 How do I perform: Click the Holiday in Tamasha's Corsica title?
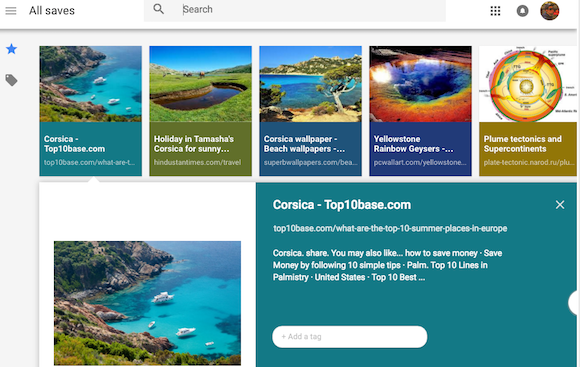point(193,144)
